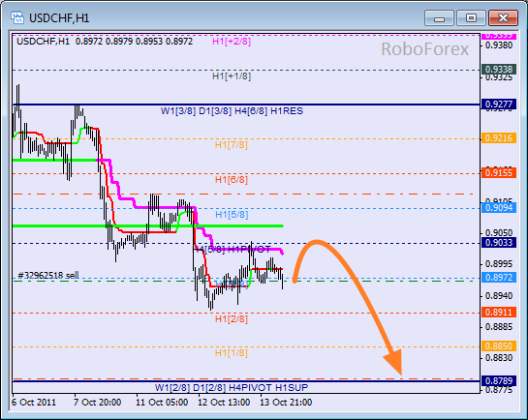This screenshot has height=420, width=528.
Task: Click the USDCHF chart window icon
Action: [16, 17]
